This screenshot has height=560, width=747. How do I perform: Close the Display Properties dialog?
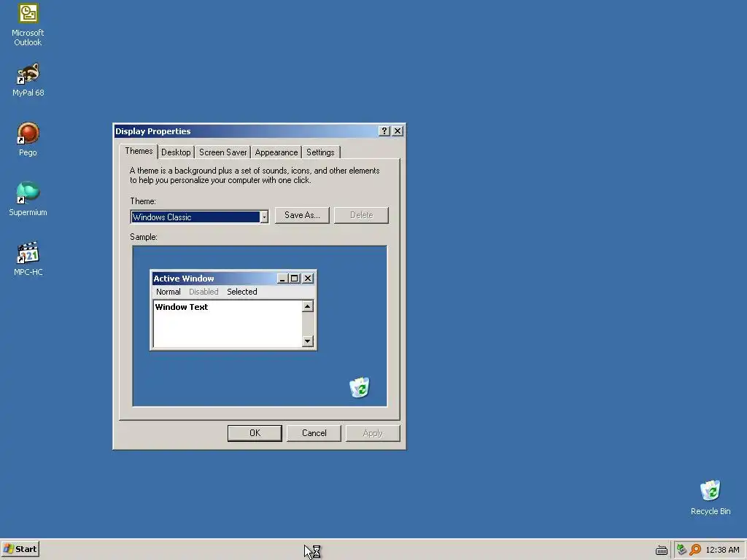[x=398, y=131]
